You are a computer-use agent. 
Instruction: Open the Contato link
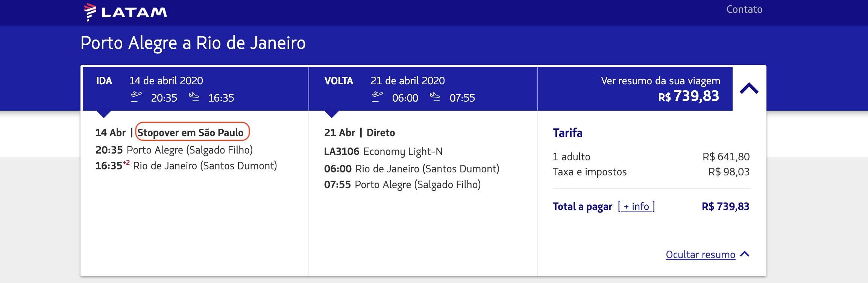(x=744, y=9)
